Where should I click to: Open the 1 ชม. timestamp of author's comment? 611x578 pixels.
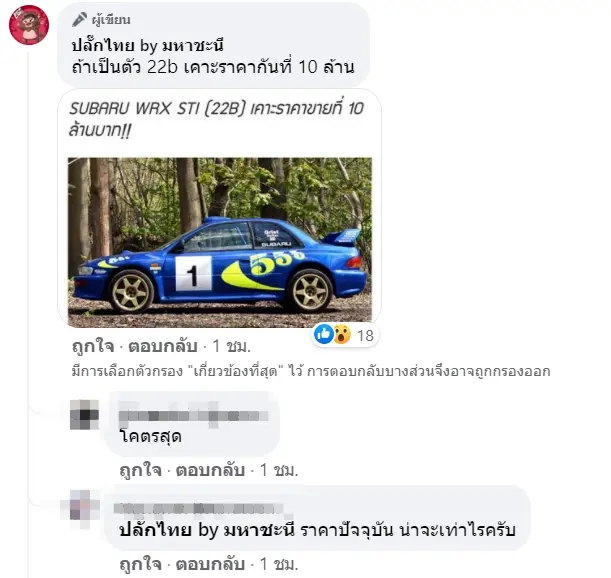[231, 346]
